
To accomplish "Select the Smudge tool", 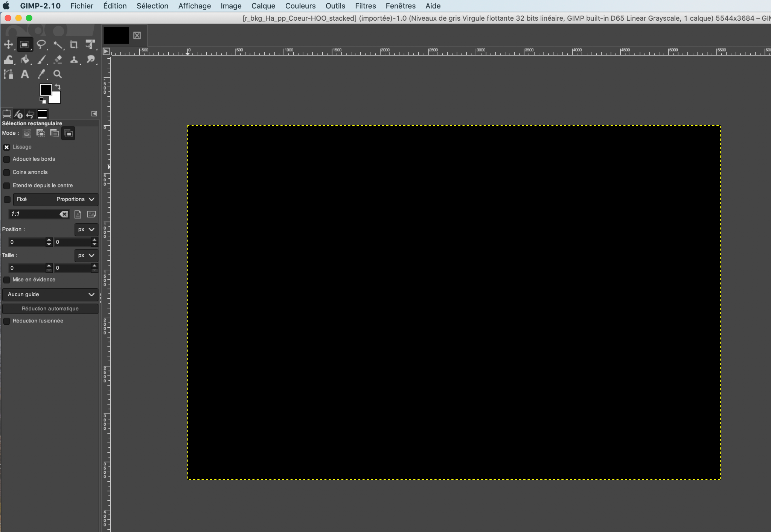I will pos(90,59).
